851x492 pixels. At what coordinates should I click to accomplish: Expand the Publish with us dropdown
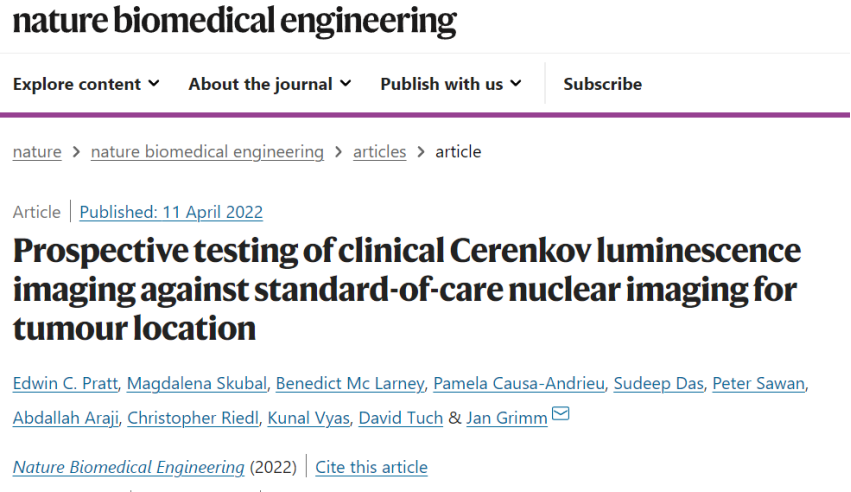pos(451,84)
